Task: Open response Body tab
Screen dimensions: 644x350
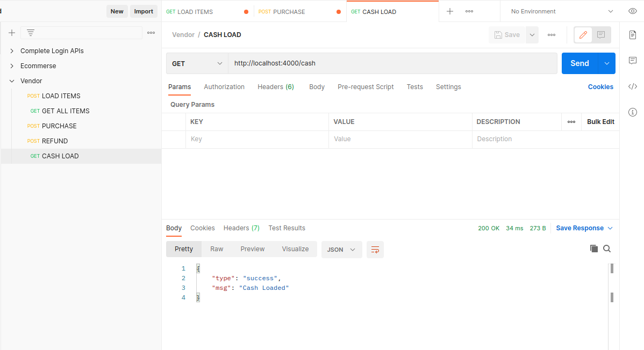Action: point(174,228)
